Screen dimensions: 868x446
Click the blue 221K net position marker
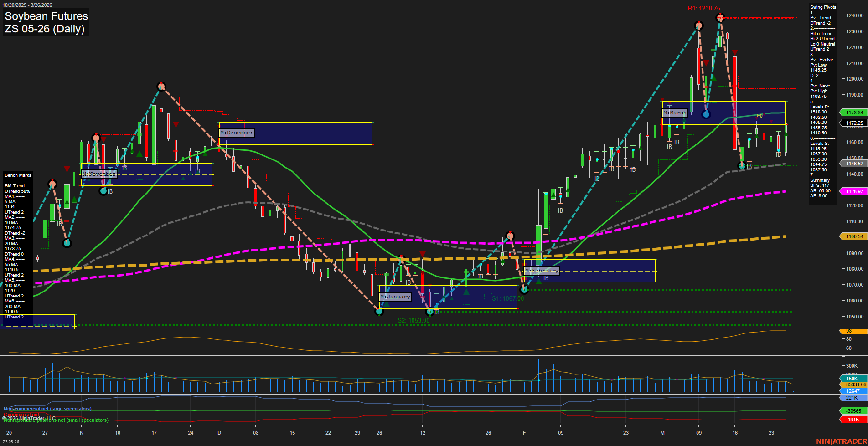[x=853, y=398]
